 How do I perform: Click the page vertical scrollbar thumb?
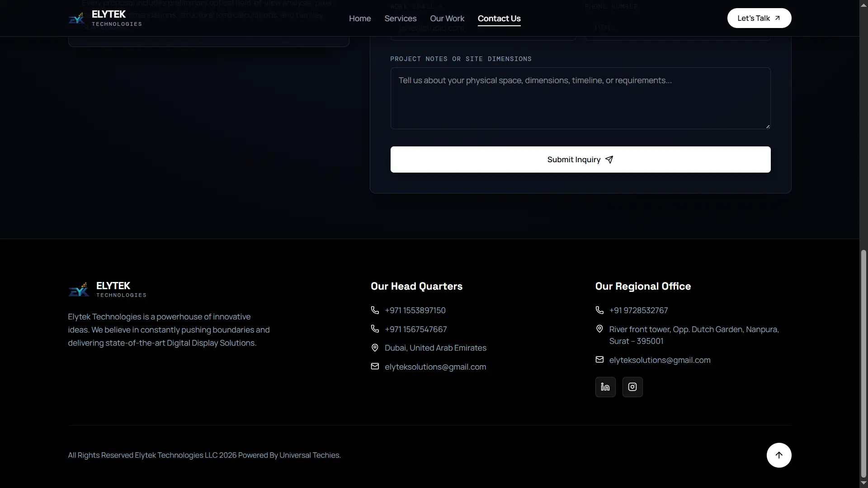point(863,364)
